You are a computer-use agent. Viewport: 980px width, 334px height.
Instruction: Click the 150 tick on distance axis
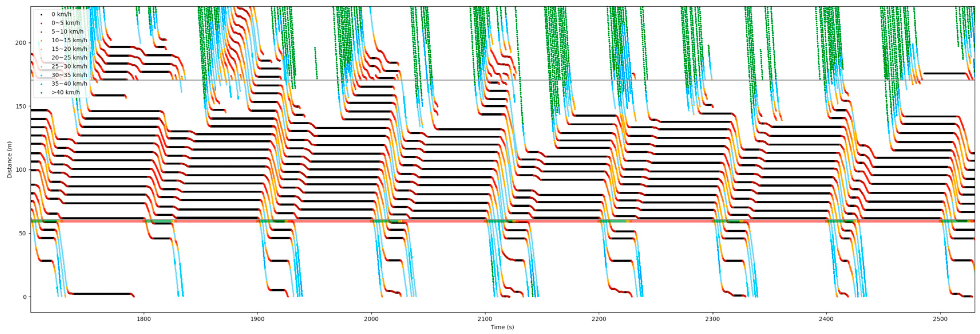click(x=21, y=106)
